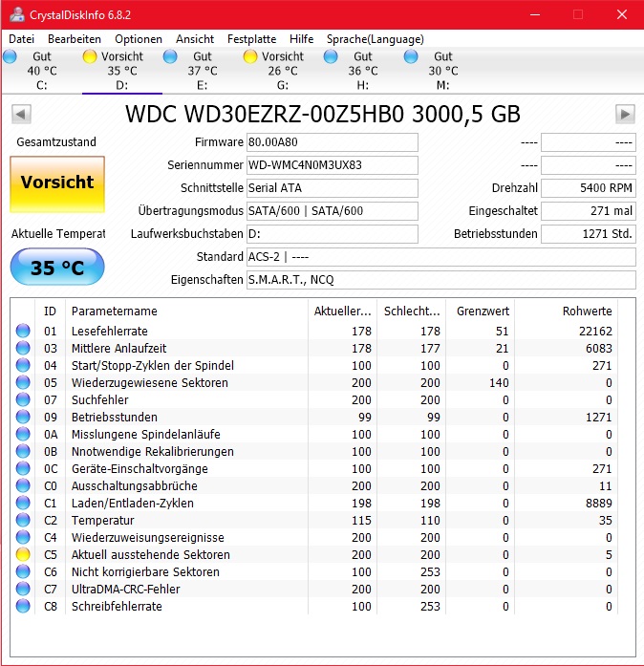Click the Eigenschaften S.M.A.R.T., NCQ field
The width and height of the screenshot is (644, 666).
click(440, 280)
